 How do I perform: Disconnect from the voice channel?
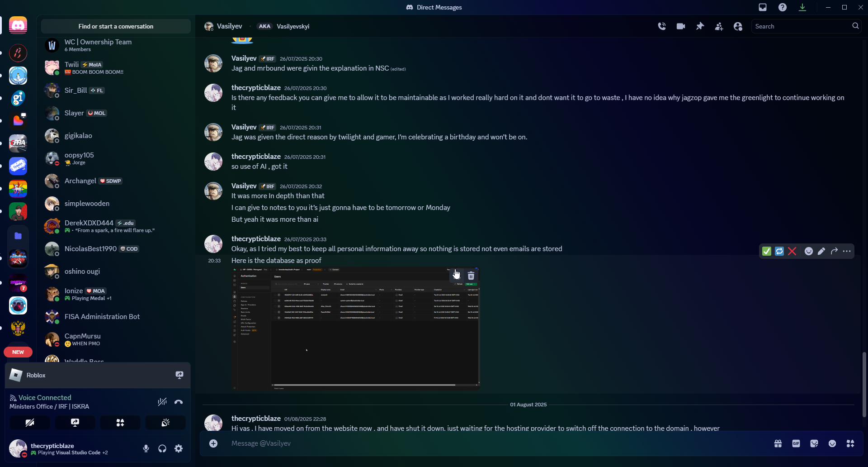tap(179, 402)
